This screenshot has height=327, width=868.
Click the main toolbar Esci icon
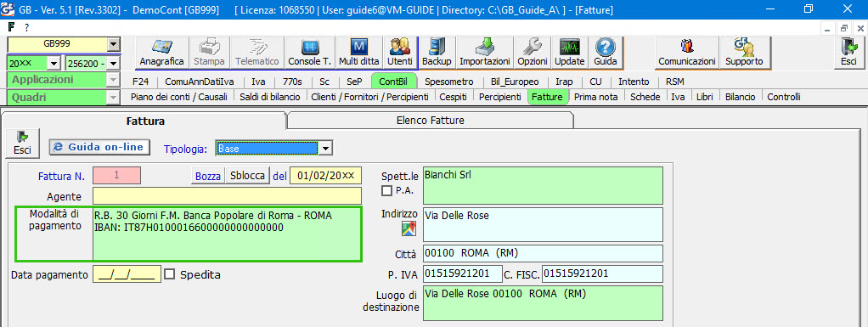tap(848, 54)
